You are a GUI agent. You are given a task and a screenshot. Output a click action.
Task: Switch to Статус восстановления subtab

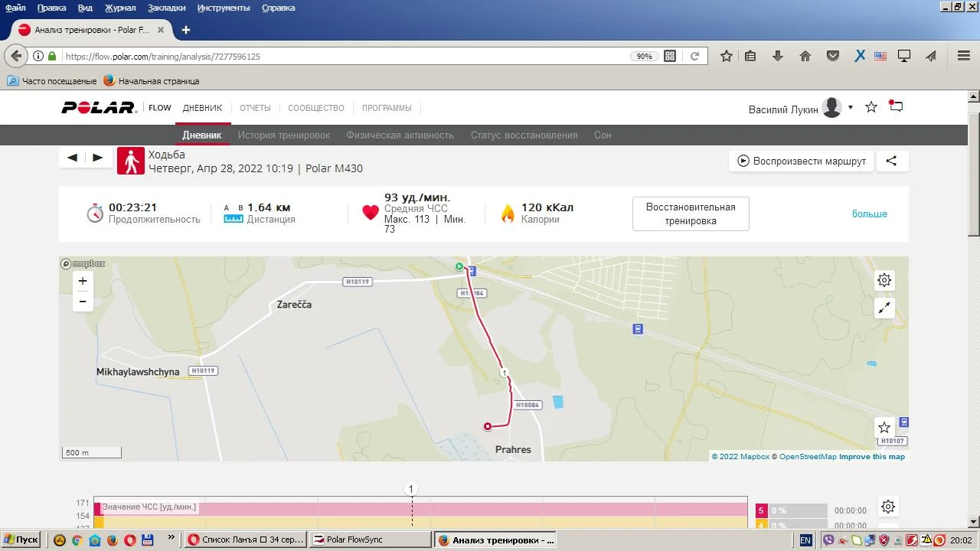point(524,135)
